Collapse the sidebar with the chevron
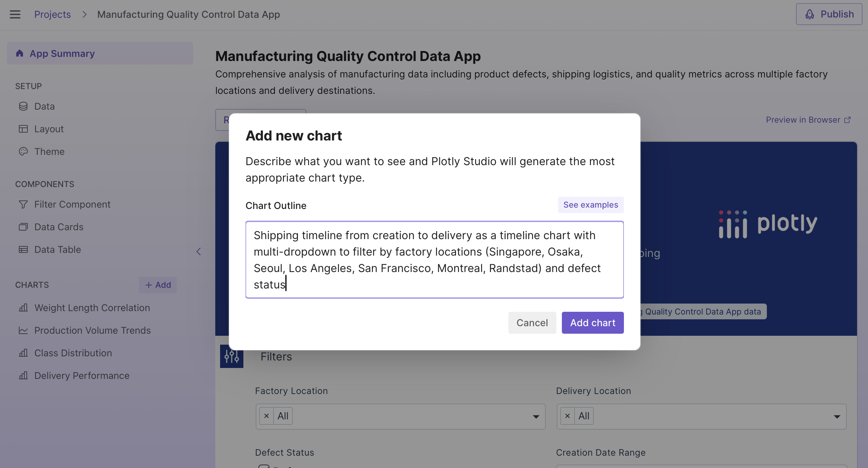This screenshot has width=868, height=468. click(x=198, y=251)
